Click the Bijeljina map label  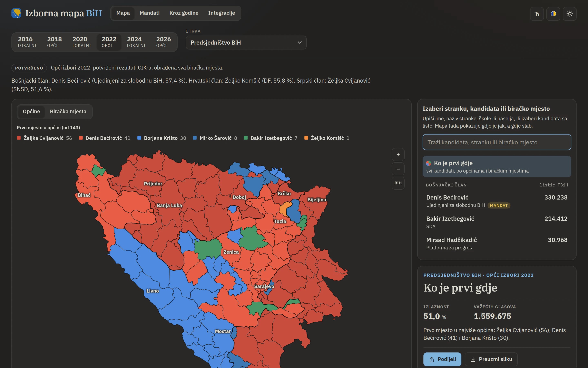pyautogui.click(x=317, y=200)
